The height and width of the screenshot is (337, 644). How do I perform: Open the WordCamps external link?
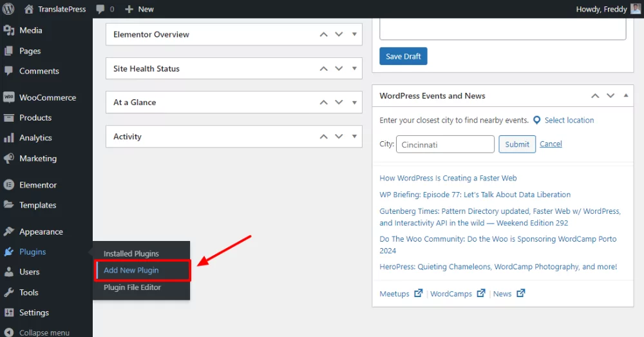coord(457,293)
